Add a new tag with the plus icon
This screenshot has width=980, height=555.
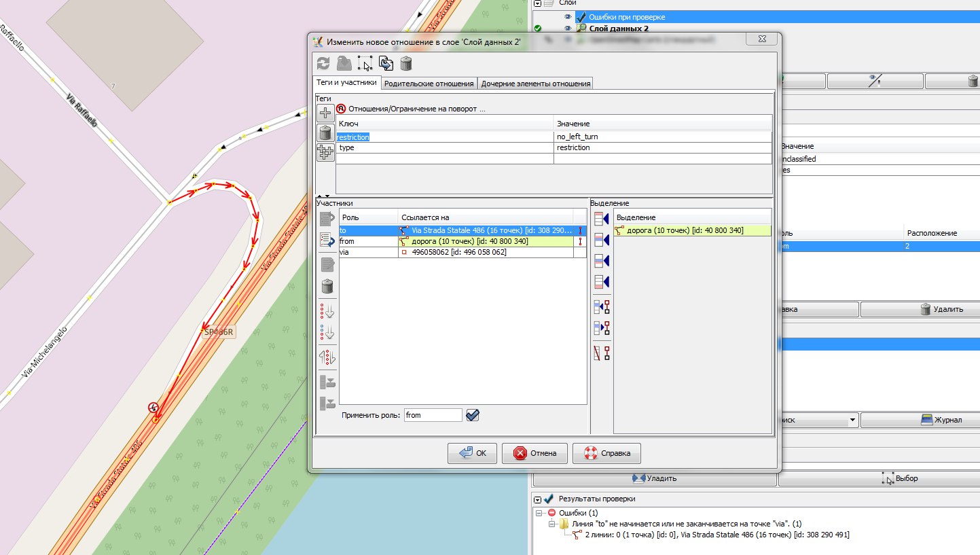325,113
